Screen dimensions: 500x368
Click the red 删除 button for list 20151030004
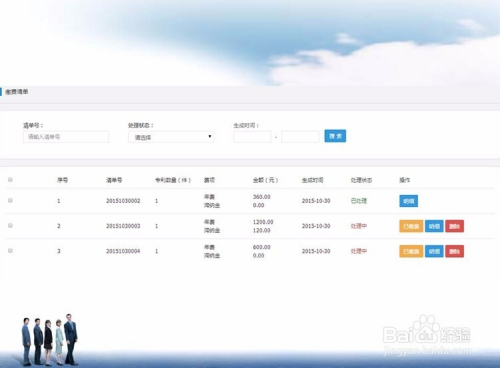coord(455,251)
